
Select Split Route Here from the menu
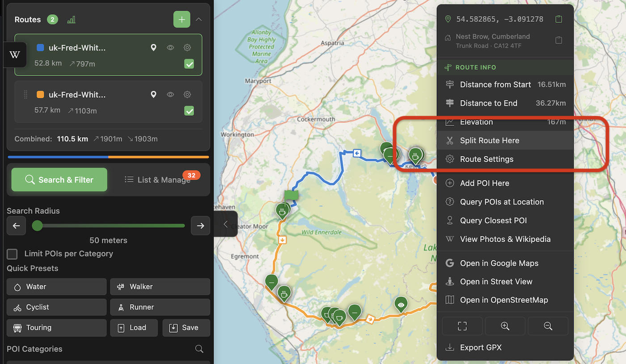pos(489,141)
